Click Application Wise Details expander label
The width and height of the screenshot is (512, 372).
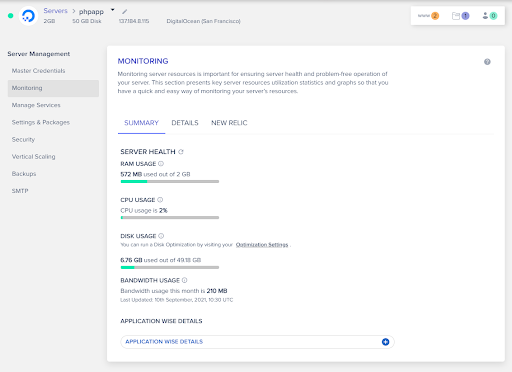tap(164, 342)
